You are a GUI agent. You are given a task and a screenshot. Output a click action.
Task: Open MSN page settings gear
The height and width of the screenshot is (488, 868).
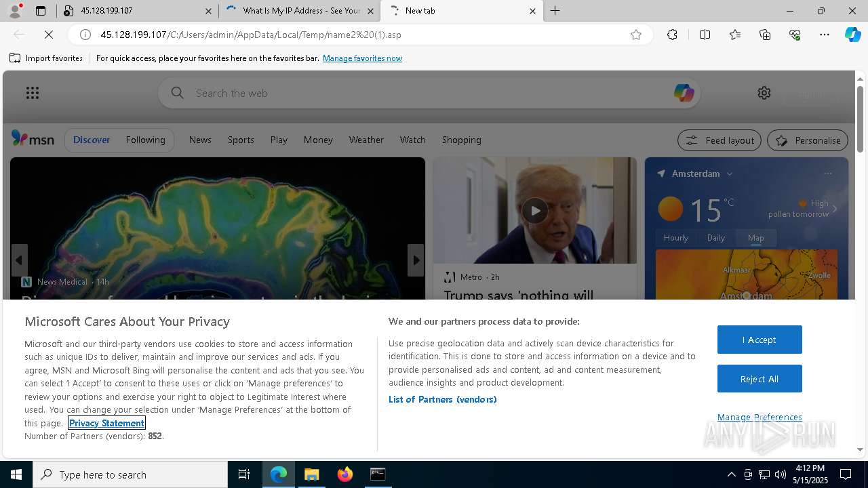point(764,93)
